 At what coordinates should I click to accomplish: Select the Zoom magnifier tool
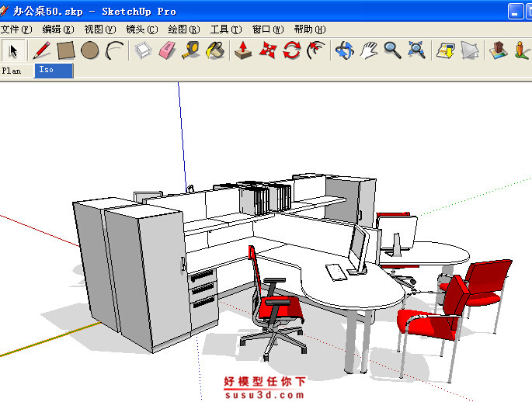pos(392,50)
